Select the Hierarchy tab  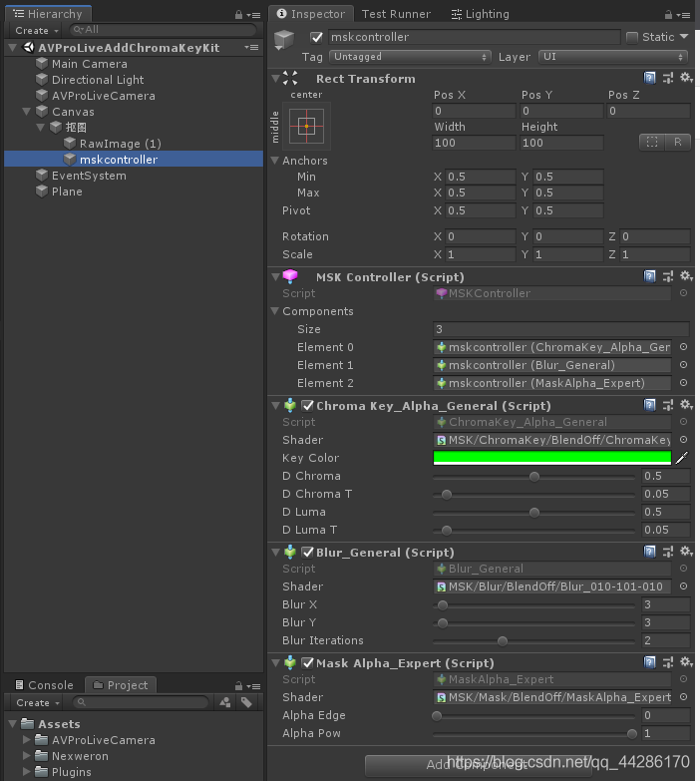(48, 14)
